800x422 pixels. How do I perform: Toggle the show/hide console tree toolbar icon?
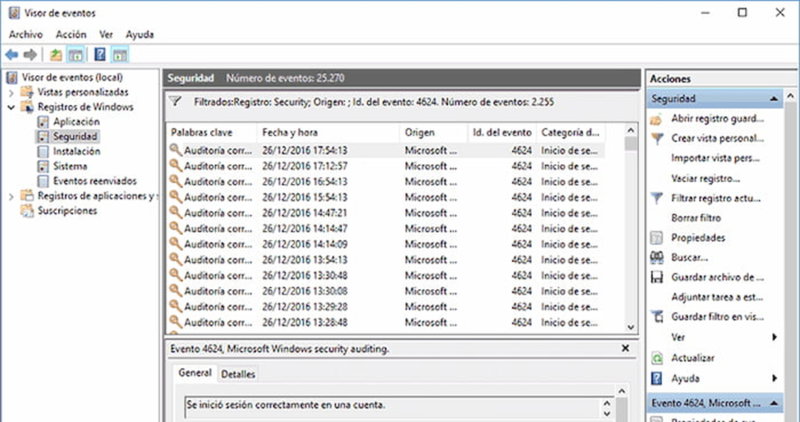[76, 55]
